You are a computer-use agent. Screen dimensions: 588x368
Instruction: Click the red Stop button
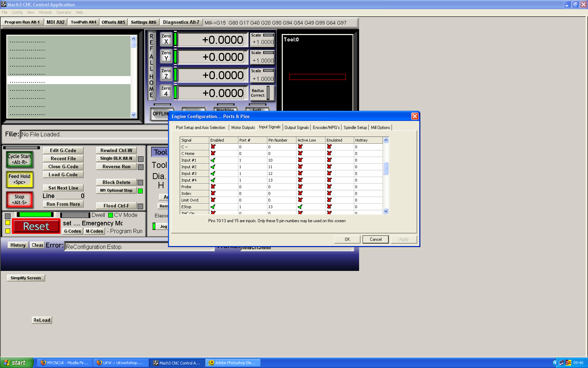pyautogui.click(x=20, y=199)
